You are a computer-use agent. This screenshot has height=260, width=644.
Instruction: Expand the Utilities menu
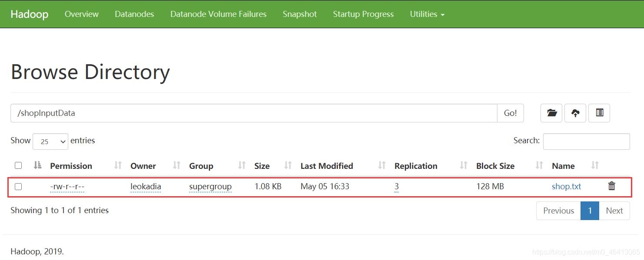pos(427,14)
